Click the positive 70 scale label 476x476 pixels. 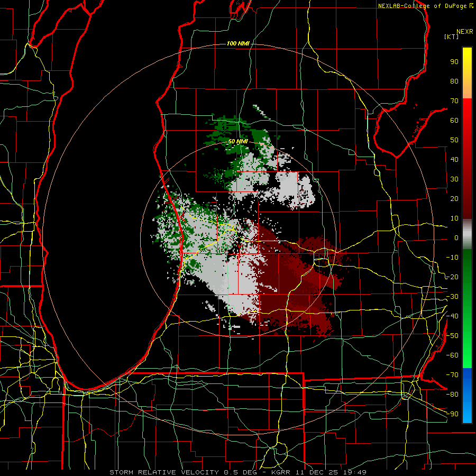[454, 101]
